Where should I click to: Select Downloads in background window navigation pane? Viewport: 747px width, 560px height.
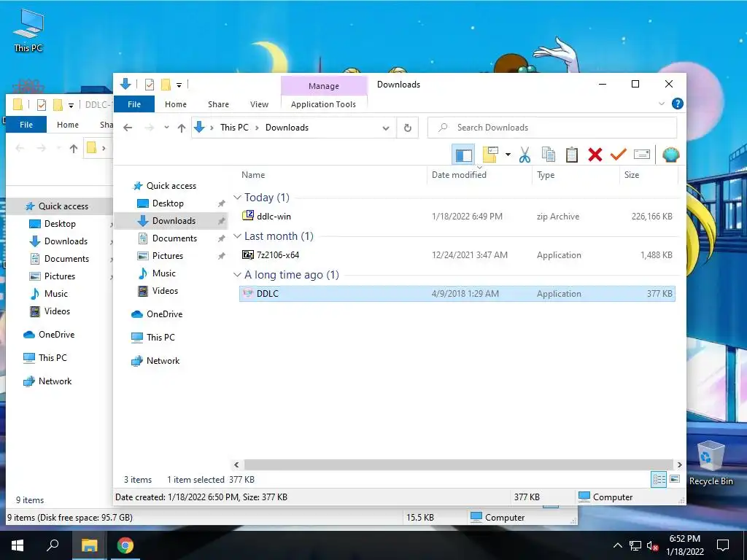66,241
